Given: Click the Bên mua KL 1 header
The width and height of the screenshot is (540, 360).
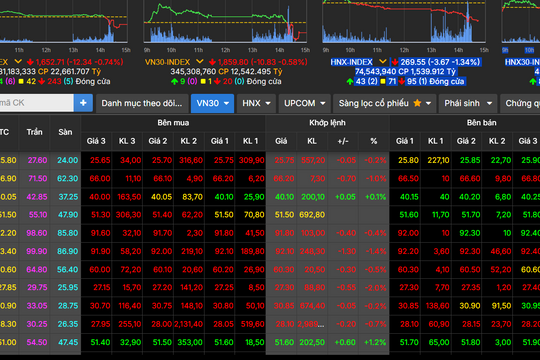Looking at the screenshot, I should point(250,141).
